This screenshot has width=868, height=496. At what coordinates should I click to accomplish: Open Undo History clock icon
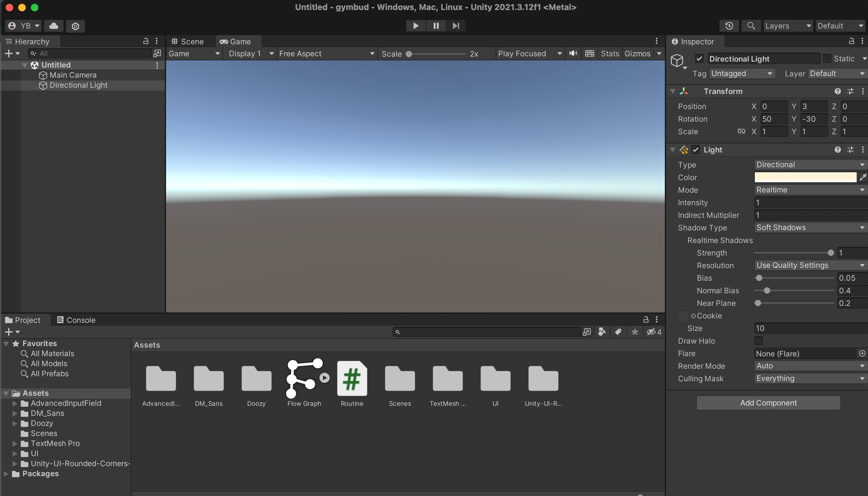[729, 26]
